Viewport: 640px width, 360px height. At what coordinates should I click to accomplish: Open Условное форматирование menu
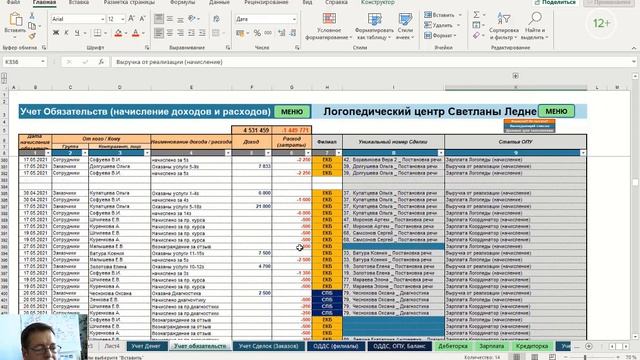click(x=329, y=27)
